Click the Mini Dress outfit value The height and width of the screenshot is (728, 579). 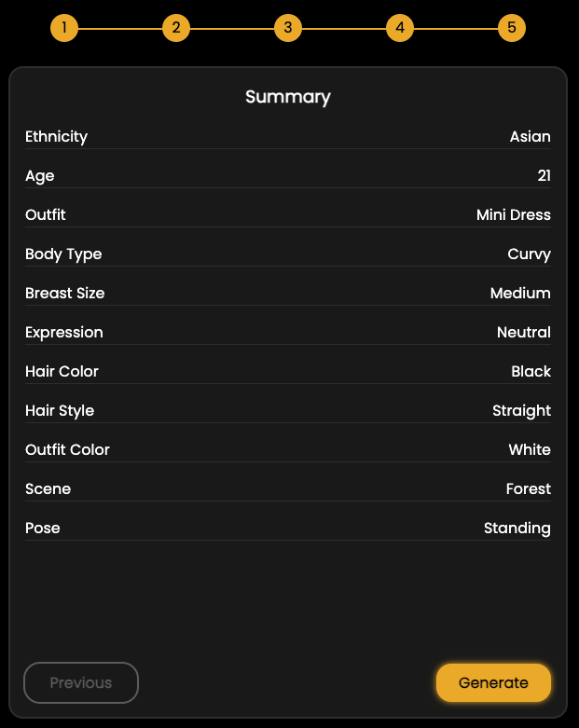[x=514, y=214]
